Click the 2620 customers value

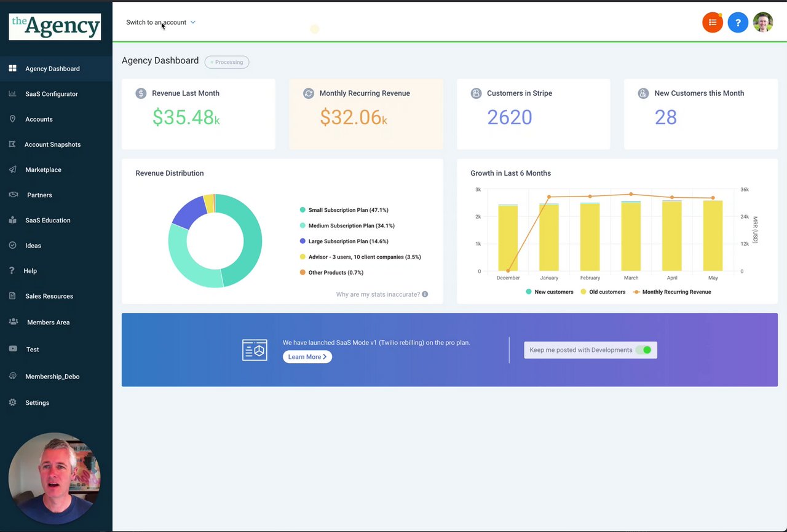coord(510,117)
